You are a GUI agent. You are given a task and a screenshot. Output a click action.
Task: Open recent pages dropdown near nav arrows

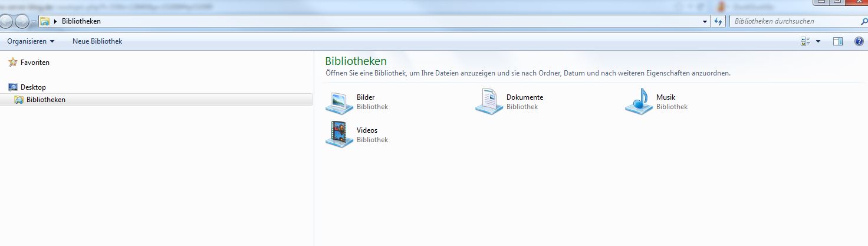coord(33,22)
